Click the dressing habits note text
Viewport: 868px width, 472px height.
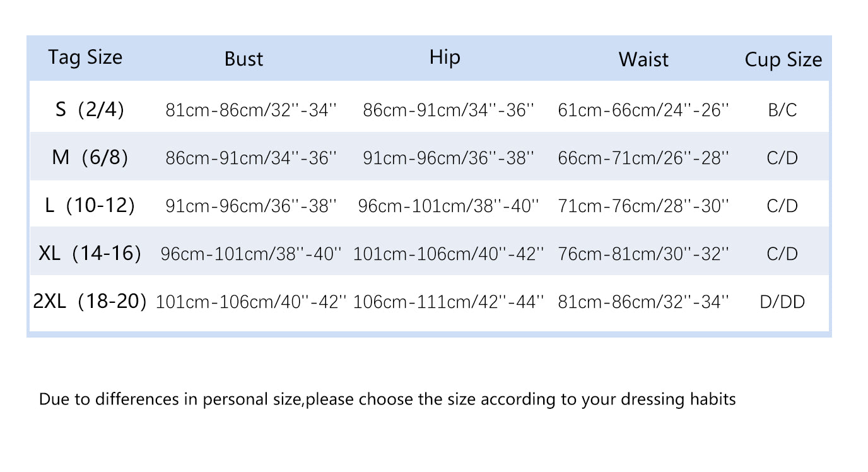coord(387,399)
